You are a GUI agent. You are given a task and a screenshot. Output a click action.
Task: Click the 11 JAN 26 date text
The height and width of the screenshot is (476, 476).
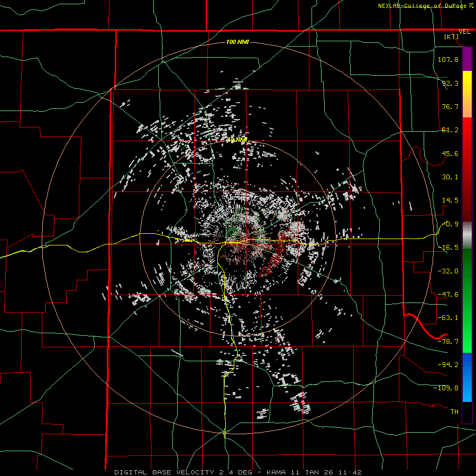tap(312, 472)
